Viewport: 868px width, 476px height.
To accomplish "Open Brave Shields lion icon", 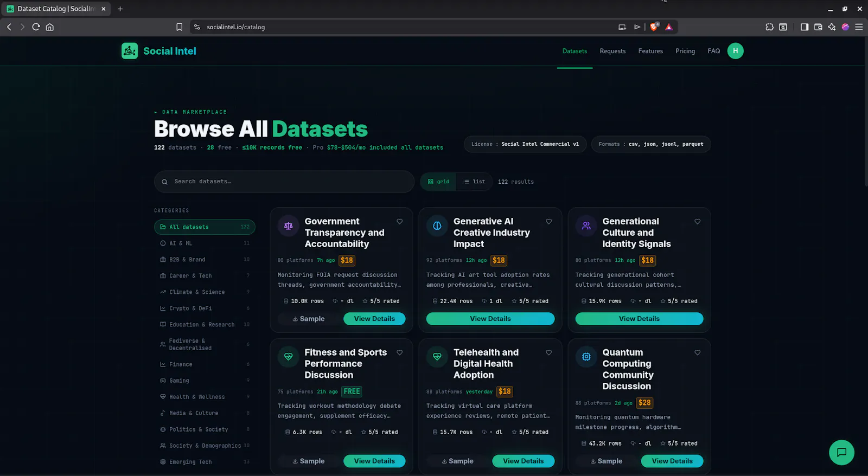I will (x=654, y=27).
